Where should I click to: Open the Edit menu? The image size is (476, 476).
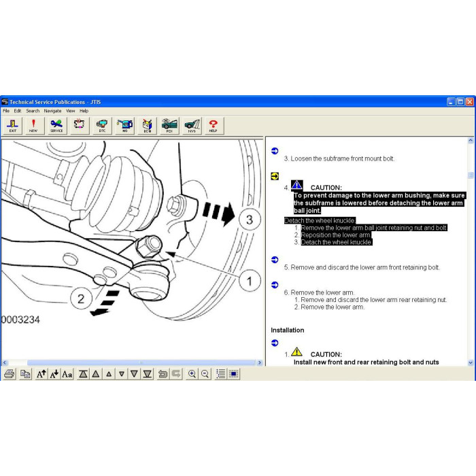(18, 111)
